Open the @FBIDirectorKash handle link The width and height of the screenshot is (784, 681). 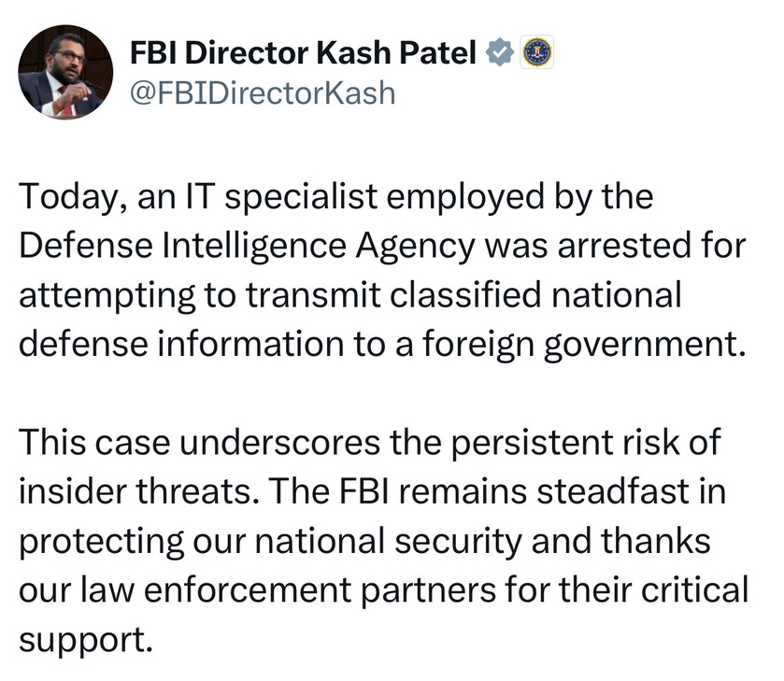(x=263, y=93)
